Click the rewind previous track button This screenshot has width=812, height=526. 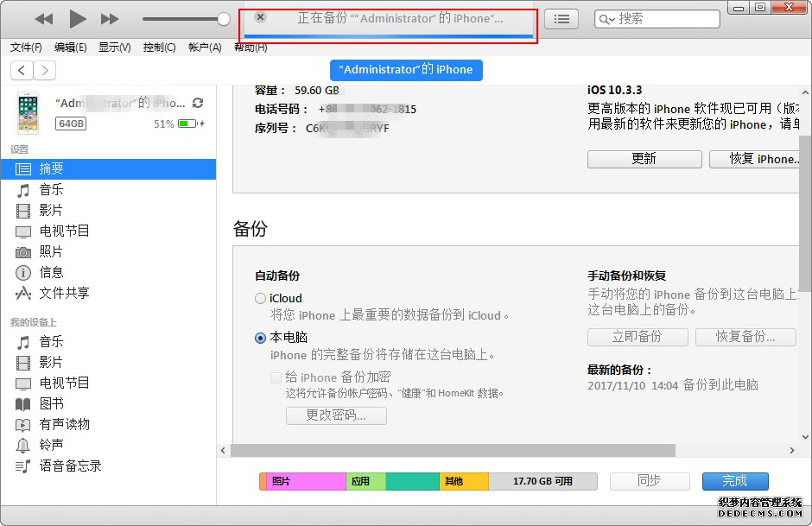[x=44, y=20]
